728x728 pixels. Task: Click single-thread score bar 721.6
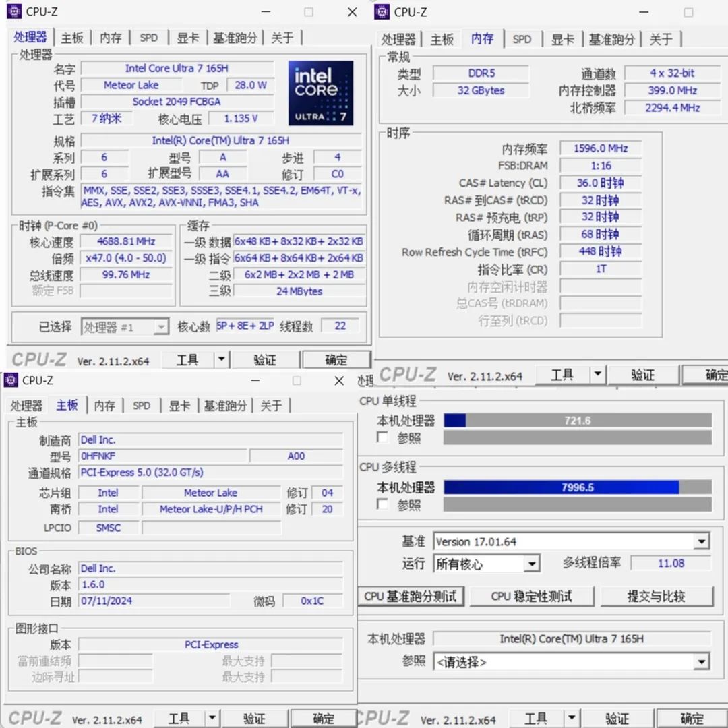pos(577,420)
